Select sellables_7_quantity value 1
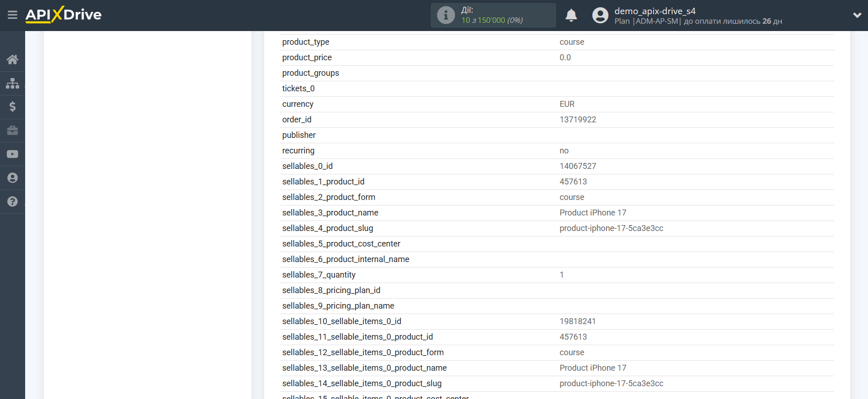This screenshot has height=399, width=868. [562, 275]
